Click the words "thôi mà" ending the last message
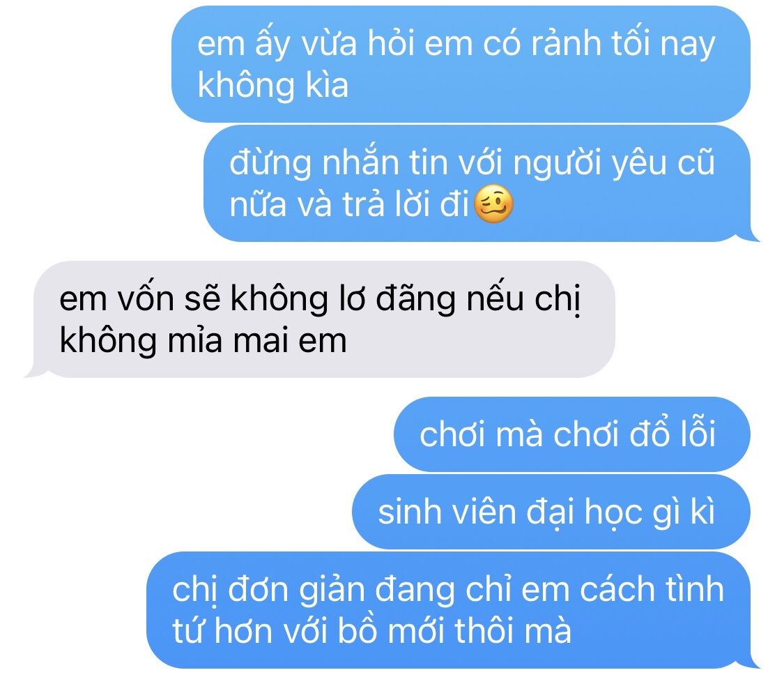 [513, 630]
